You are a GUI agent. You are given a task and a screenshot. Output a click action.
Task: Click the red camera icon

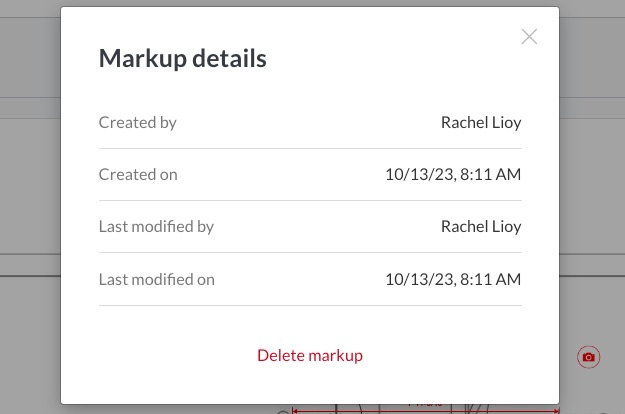(589, 357)
